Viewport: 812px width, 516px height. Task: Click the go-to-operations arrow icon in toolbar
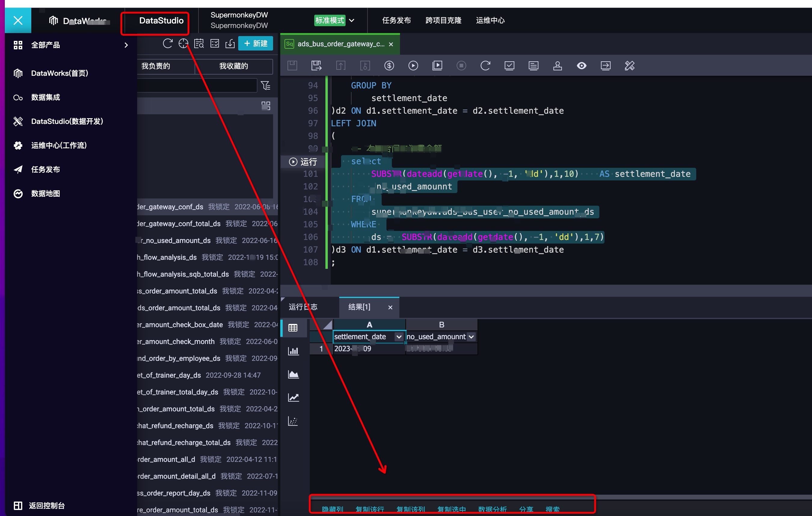[x=606, y=66]
